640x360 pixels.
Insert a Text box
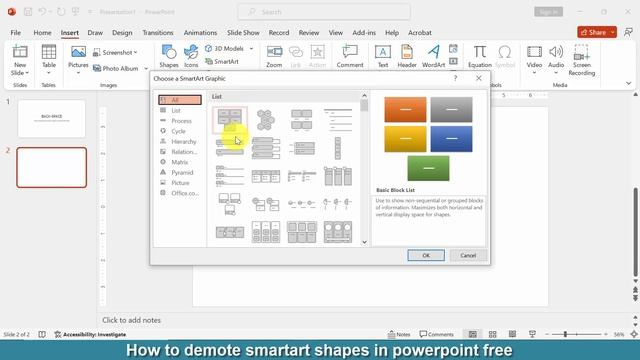(383, 56)
